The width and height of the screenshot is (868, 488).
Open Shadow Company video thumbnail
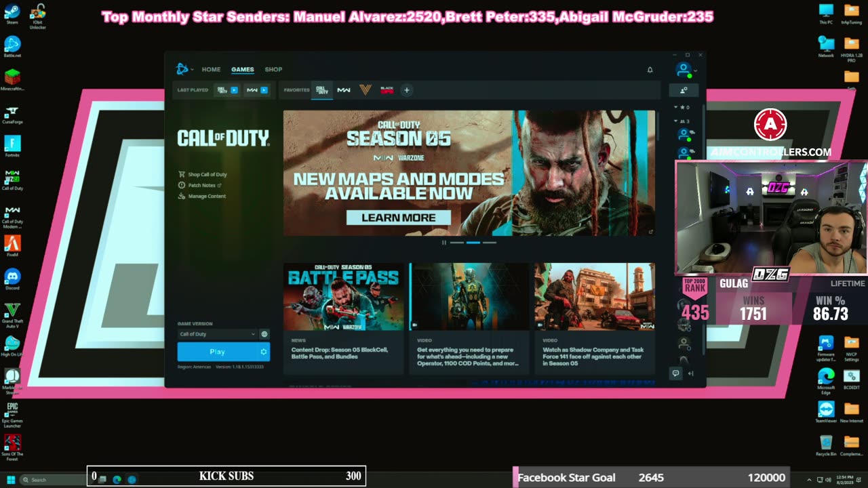click(x=595, y=297)
